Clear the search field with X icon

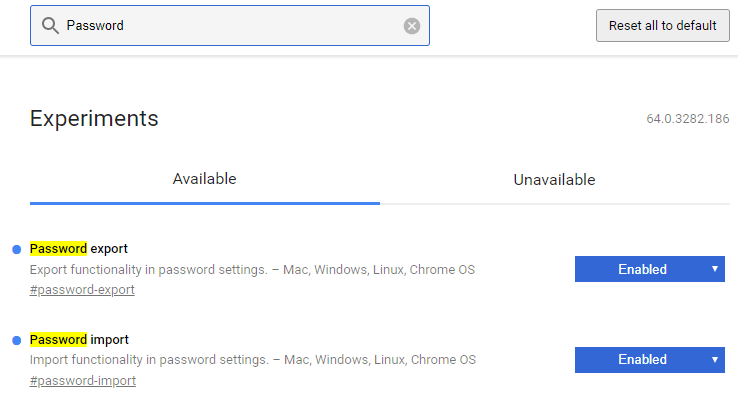tap(412, 26)
